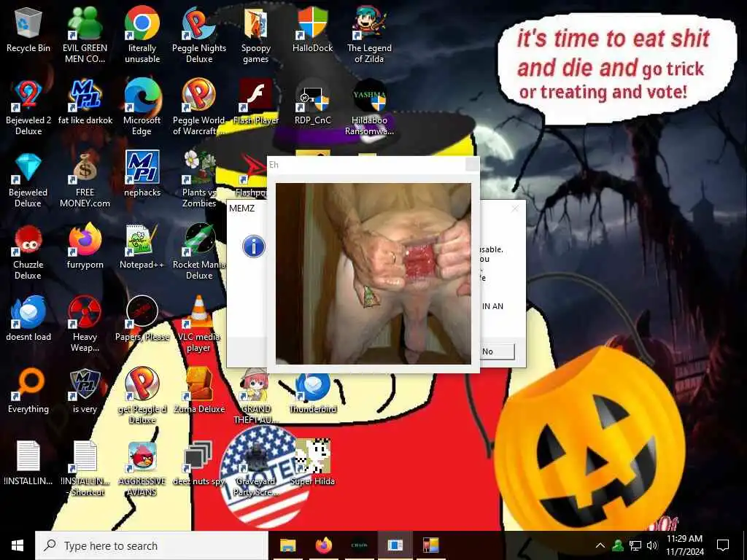Open the network status tray icon
Image resolution: width=747 pixels, height=560 pixels.
[635, 545]
